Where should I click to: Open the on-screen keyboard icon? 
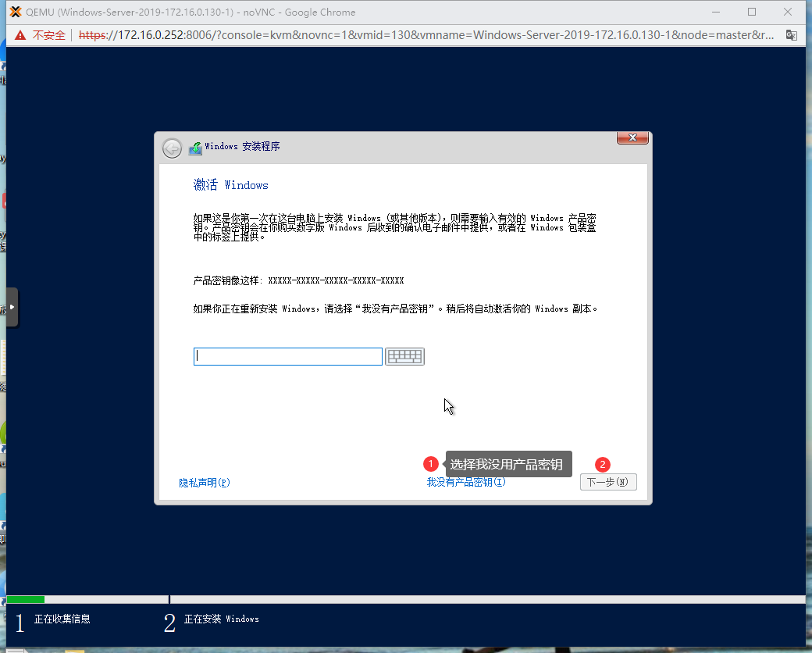point(405,356)
